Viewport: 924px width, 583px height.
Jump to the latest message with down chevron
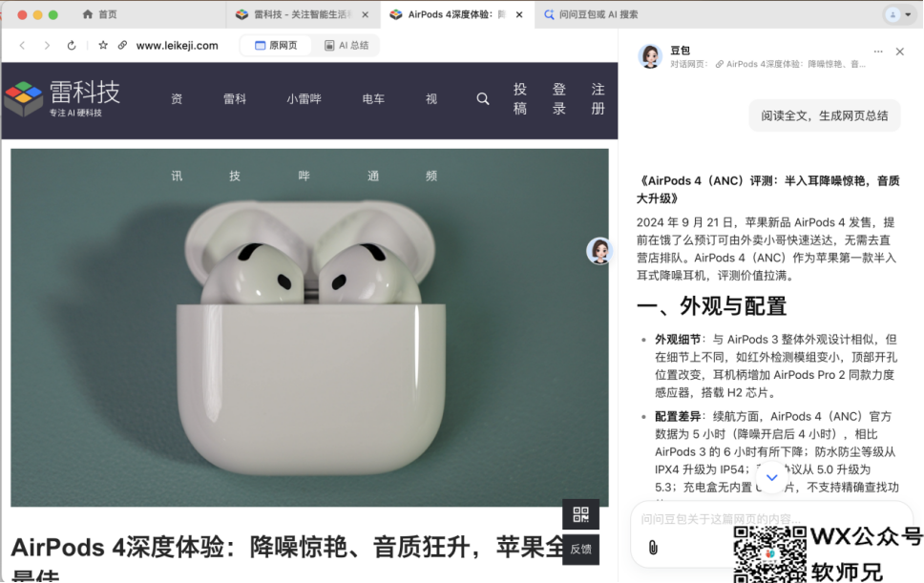pyautogui.click(x=771, y=478)
